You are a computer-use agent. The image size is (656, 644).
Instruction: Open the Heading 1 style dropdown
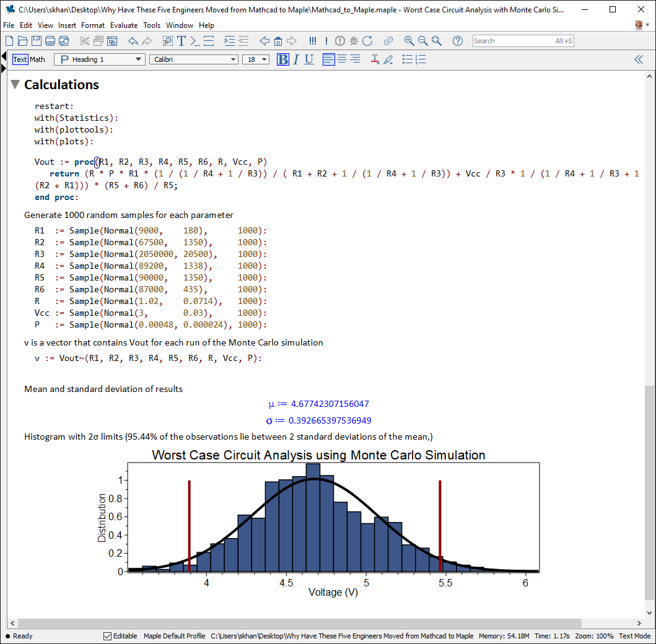click(100, 59)
